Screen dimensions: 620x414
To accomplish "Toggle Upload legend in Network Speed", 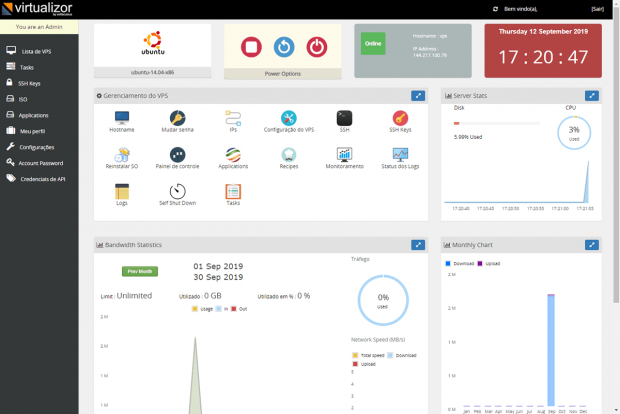I will (364, 364).
